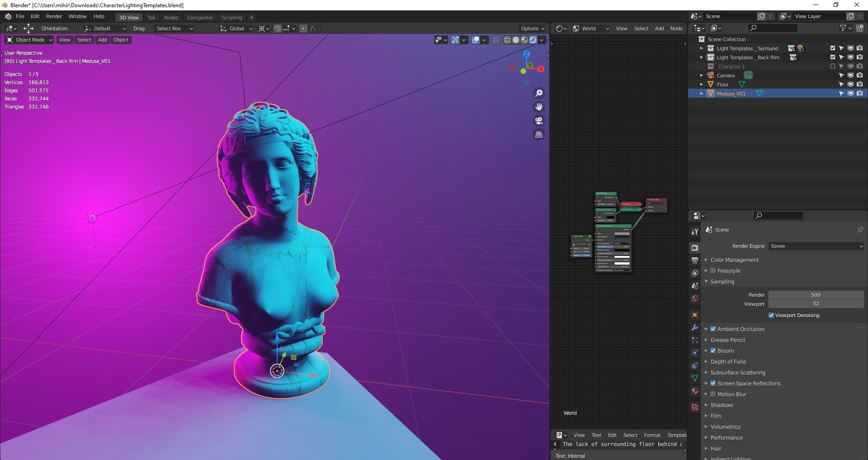The height and width of the screenshot is (460, 868).
Task: Open the Object Mode dropdown
Action: click(x=29, y=40)
